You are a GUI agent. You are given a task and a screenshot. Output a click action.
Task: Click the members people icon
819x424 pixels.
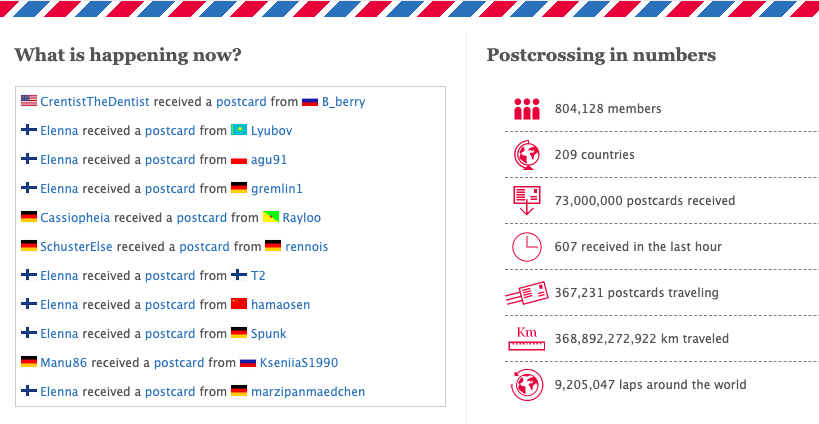[x=526, y=109]
